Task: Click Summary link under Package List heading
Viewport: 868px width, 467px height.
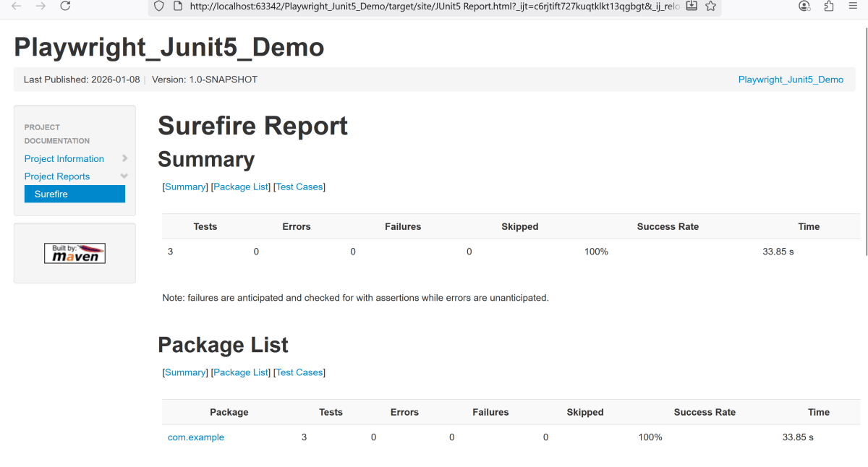Action: (185, 372)
